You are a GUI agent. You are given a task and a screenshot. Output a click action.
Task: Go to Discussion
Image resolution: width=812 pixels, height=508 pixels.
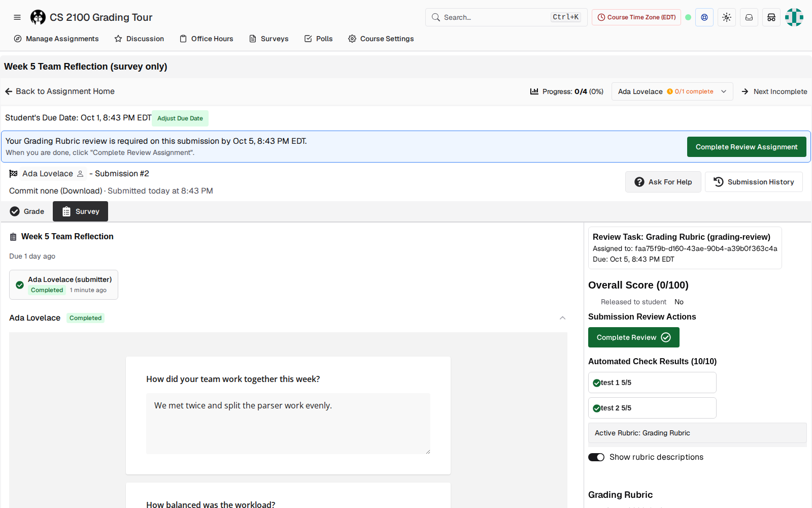point(139,39)
